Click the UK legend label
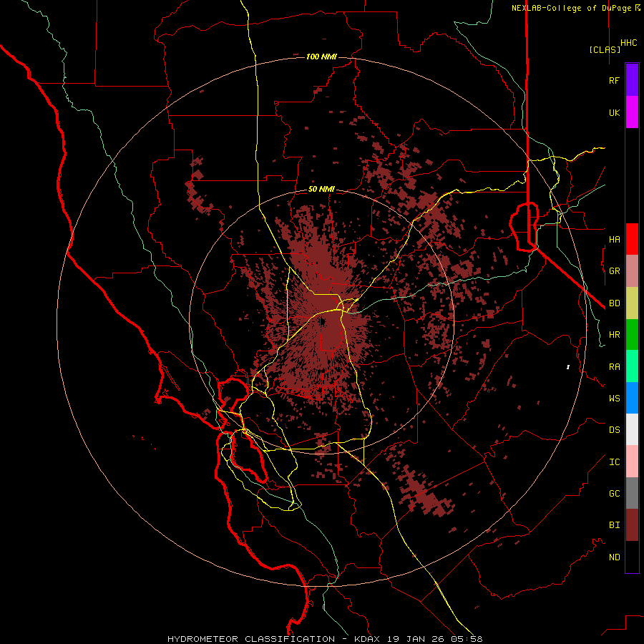Screen dimensions: 644x644 (x=615, y=112)
